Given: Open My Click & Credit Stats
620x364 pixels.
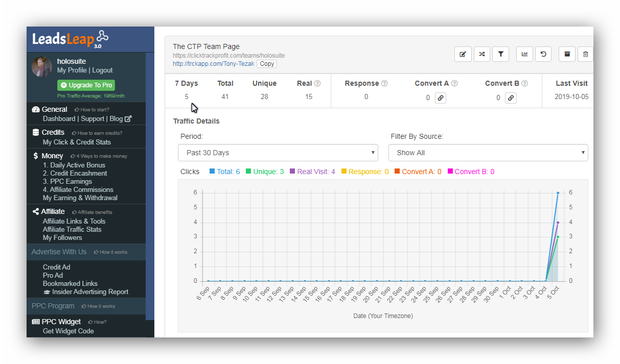Looking at the screenshot, I should [x=77, y=142].
